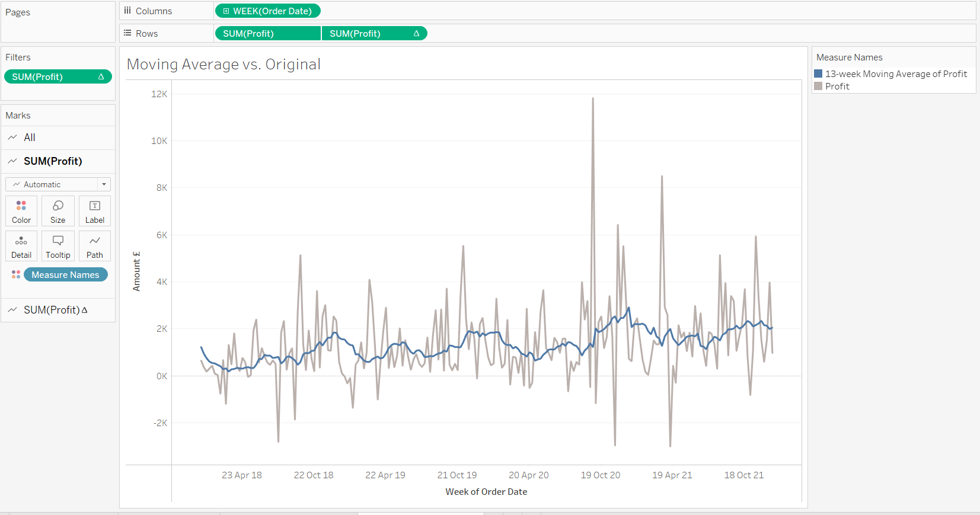Click the chart title Moving Average vs. Original

click(x=224, y=65)
